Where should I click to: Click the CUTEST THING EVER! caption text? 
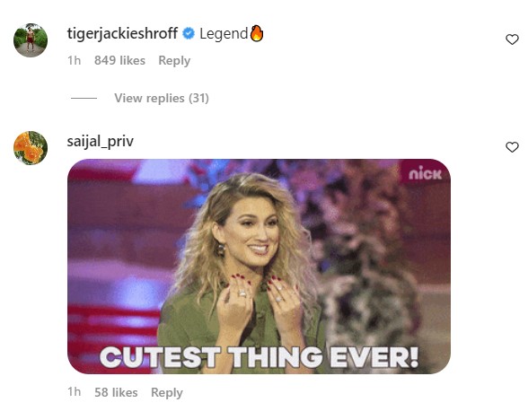coord(259,357)
